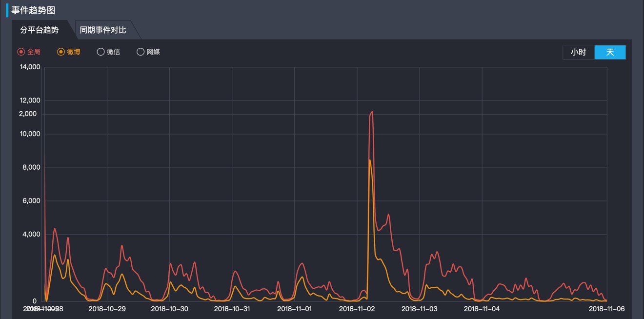Click the 2018-10-31 date label

pyautogui.click(x=232, y=309)
